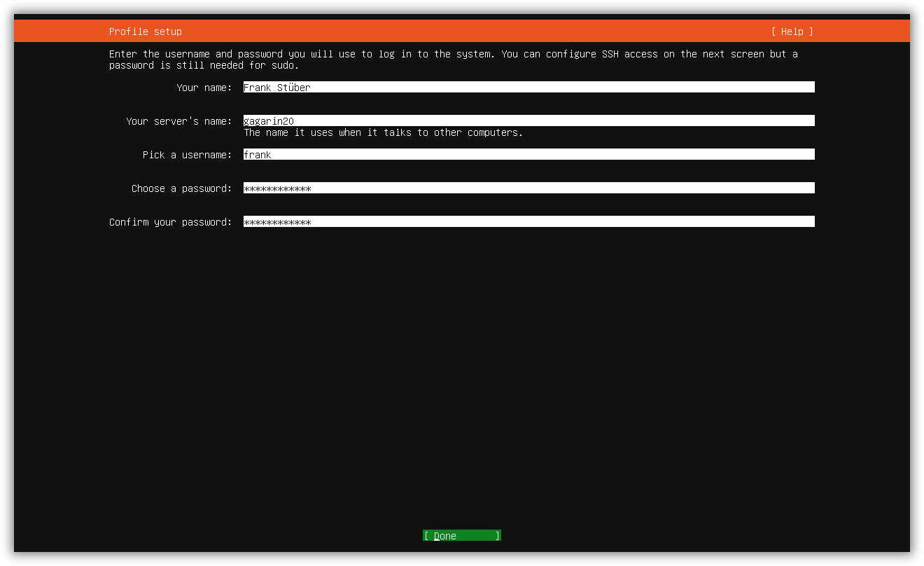Open the Help menu in header
Image resolution: width=924 pixels, height=566 pixels.
(792, 32)
